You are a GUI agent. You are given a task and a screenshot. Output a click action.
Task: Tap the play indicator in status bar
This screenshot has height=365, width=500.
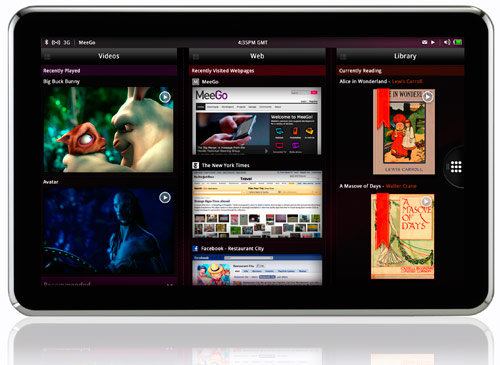tap(433, 42)
